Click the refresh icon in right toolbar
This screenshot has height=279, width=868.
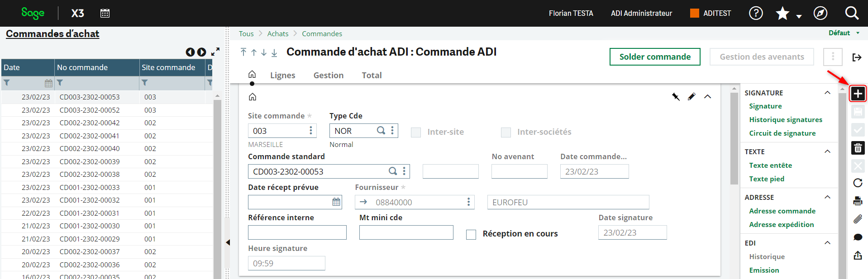point(858,183)
